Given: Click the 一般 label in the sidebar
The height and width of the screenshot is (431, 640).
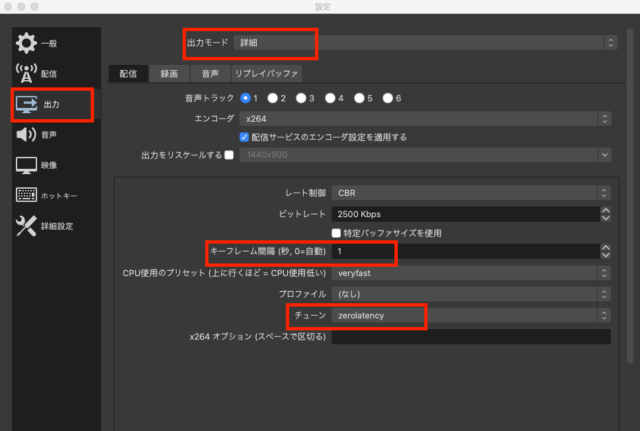Looking at the screenshot, I should click(49, 43).
